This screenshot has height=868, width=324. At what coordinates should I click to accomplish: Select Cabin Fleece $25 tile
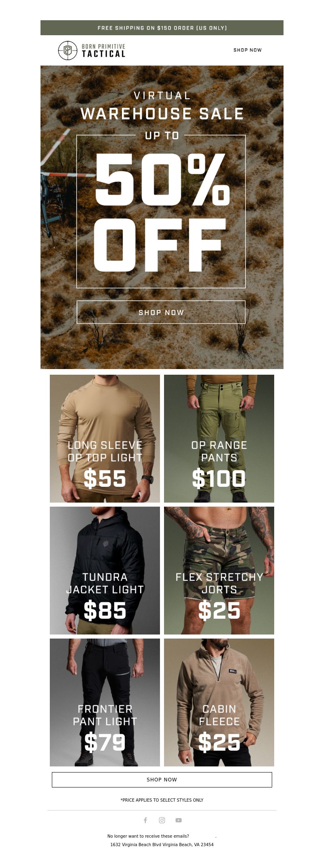coord(219,702)
